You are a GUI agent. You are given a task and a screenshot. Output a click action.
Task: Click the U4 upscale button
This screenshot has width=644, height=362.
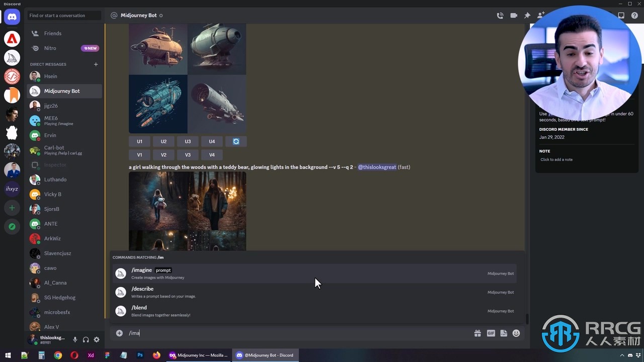click(x=212, y=141)
